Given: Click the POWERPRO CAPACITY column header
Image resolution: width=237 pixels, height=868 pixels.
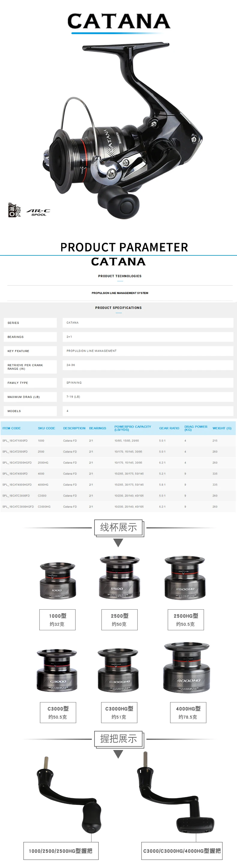Looking at the screenshot, I should [133, 428].
